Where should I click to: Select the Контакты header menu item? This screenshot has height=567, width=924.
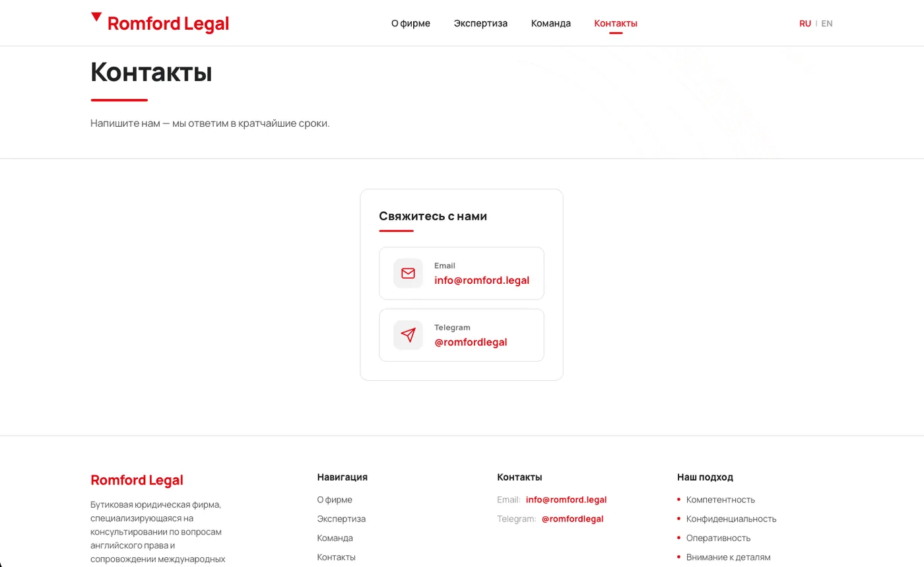tap(616, 23)
